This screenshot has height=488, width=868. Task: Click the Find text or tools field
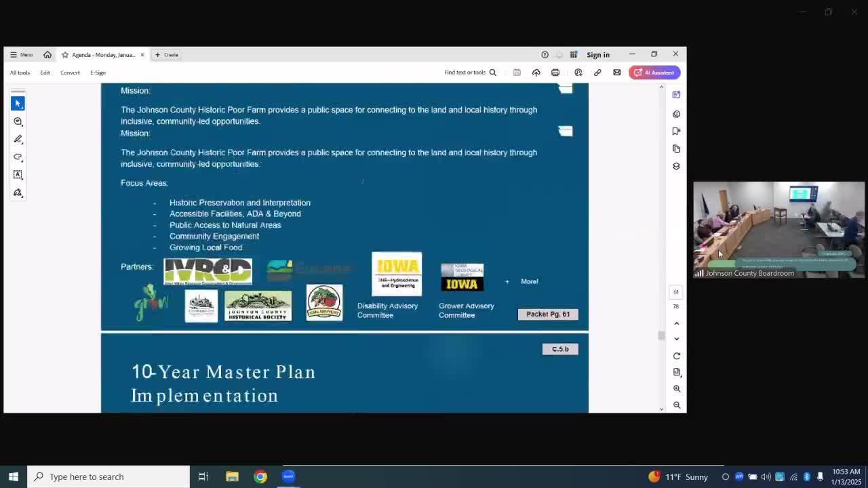point(470,73)
